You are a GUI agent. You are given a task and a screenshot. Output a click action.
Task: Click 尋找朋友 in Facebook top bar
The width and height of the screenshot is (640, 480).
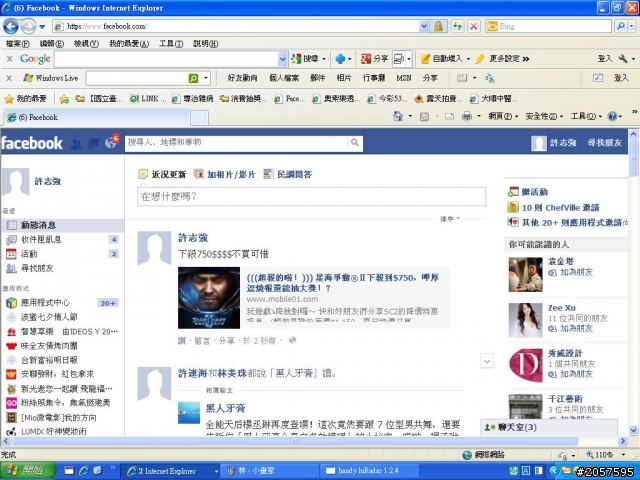[604, 143]
